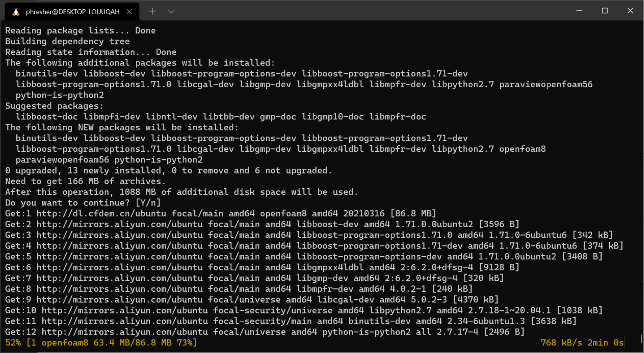
Task: Click the Tux penguin icon in the tab
Action: (16, 12)
